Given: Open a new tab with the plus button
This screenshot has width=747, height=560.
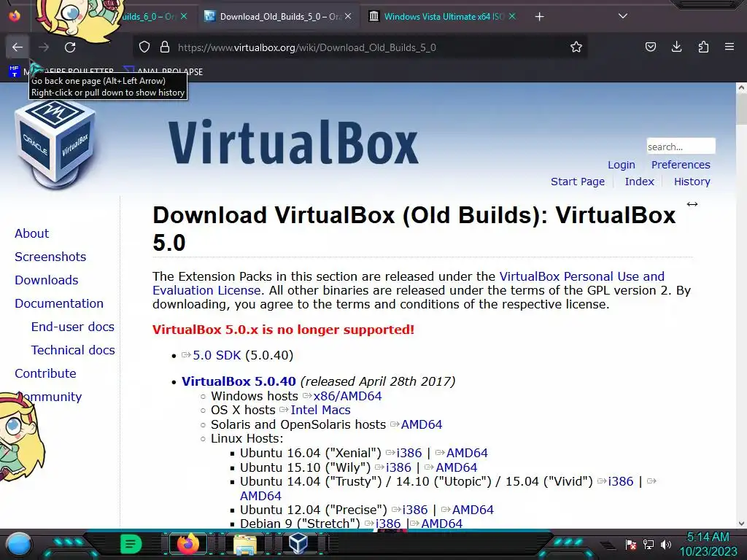Looking at the screenshot, I should (539, 17).
